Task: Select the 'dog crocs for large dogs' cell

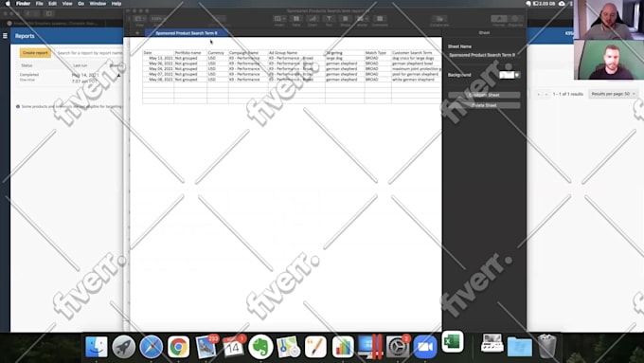Action: (416, 59)
